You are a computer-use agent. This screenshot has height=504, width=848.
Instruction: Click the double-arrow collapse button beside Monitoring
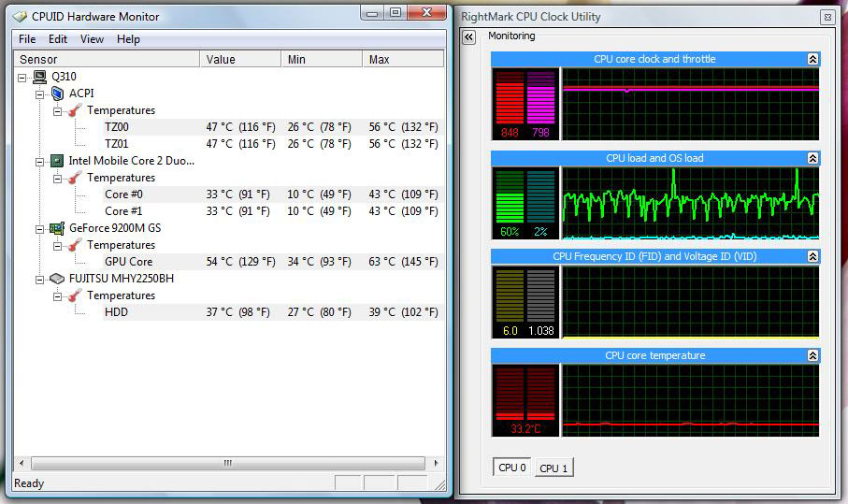(469, 36)
